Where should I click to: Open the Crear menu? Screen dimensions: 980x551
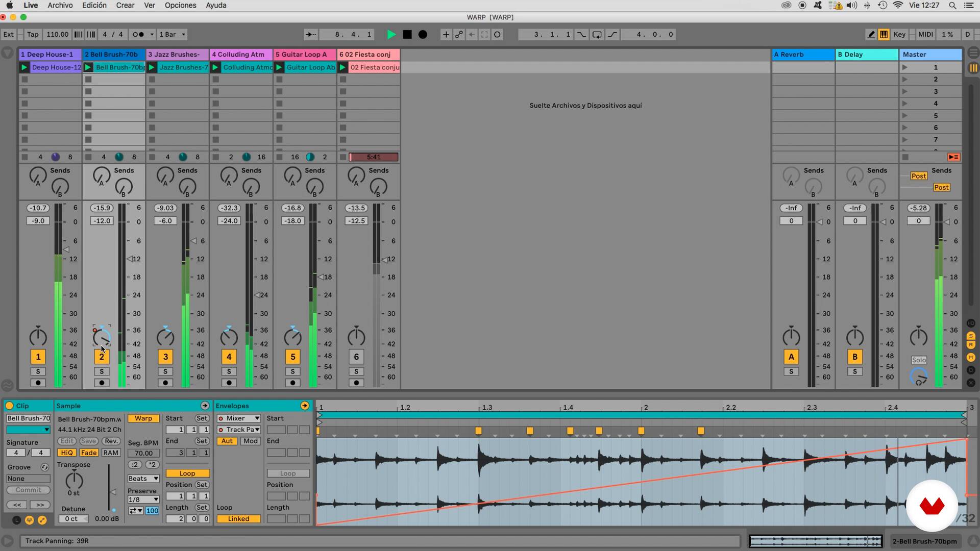125,5
